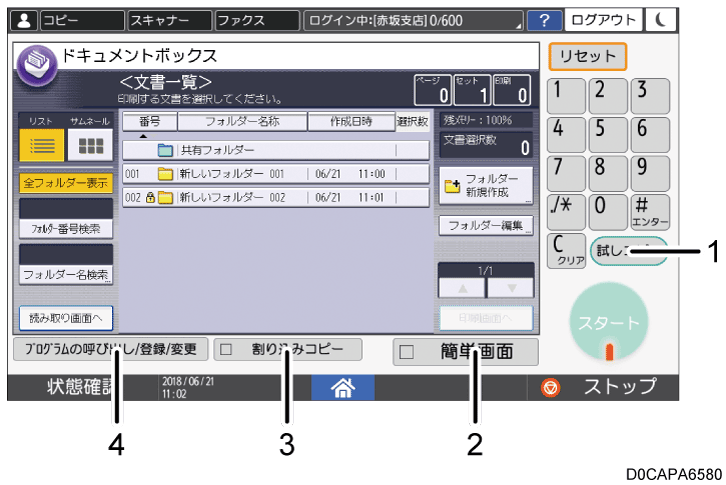This screenshot has width=726, height=485.
Task: Tap numeric key 6
Action: coord(650,135)
